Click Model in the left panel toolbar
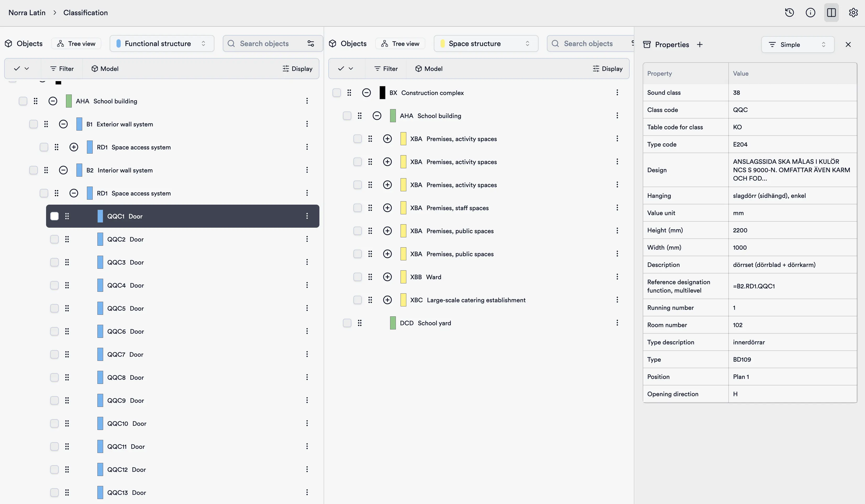 click(x=105, y=69)
